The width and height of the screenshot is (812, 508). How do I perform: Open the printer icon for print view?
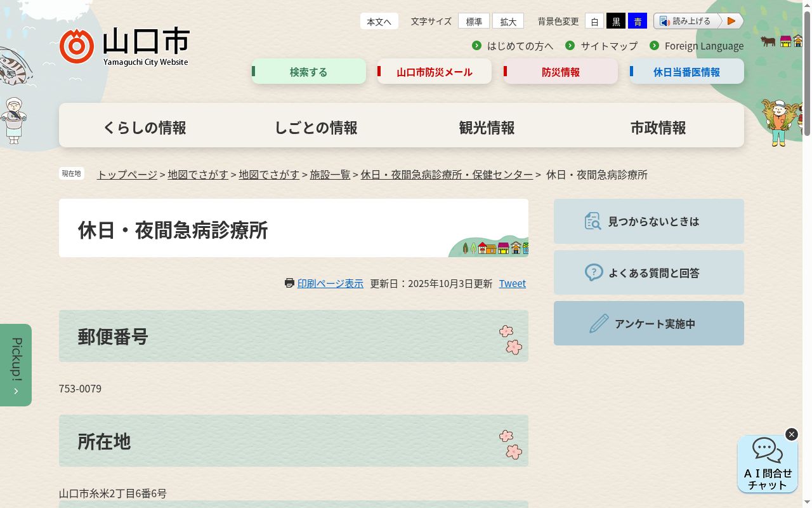click(x=289, y=283)
